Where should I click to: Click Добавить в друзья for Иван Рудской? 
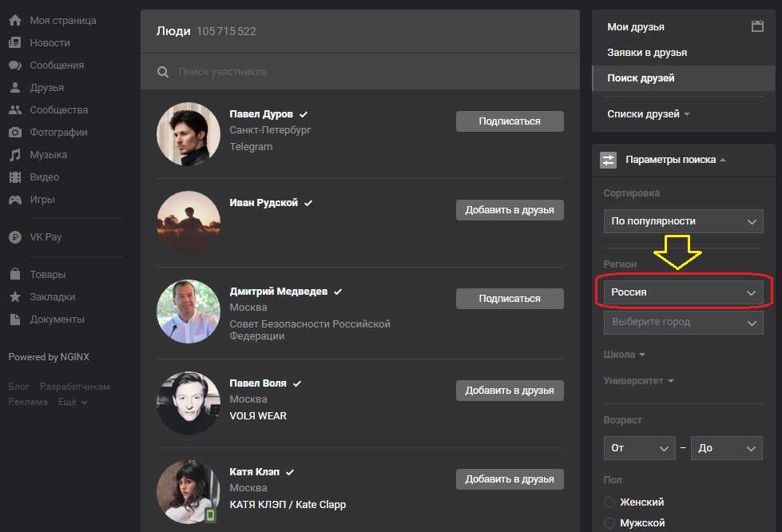point(510,210)
